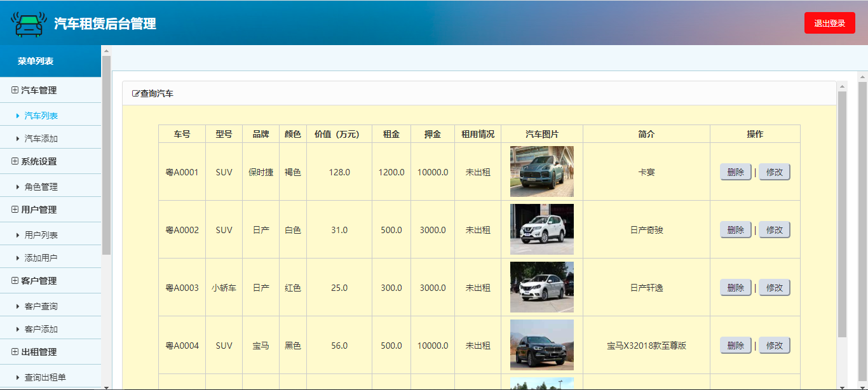The image size is (868, 390).
Task: Click the 日产奇骏 description cell
Action: point(647,230)
